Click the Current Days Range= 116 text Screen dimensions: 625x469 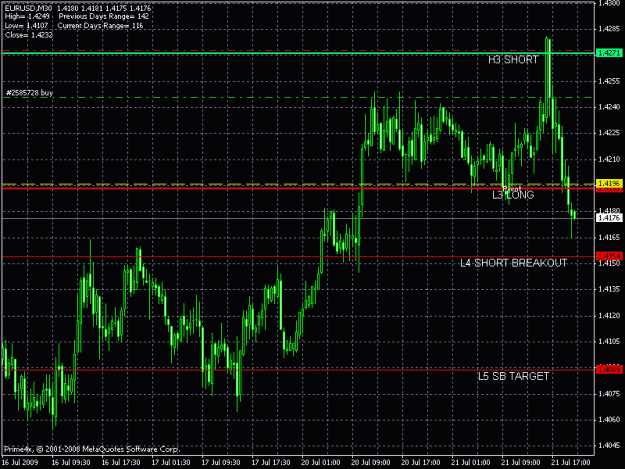(x=100, y=26)
